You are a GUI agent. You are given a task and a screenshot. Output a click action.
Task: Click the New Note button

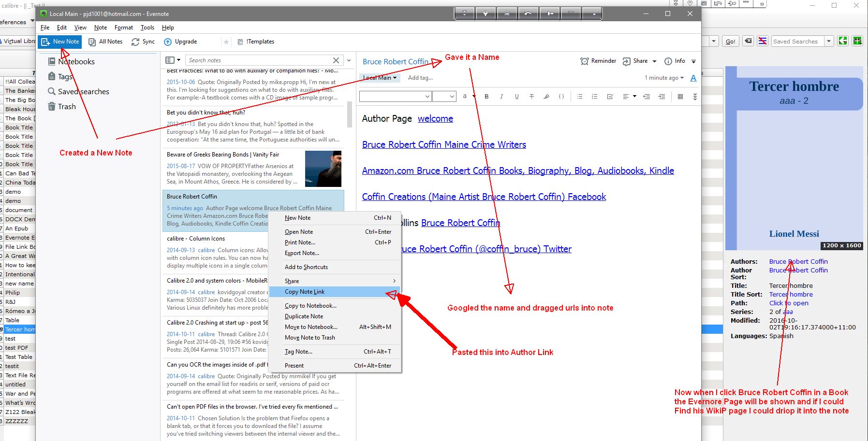(x=60, y=42)
